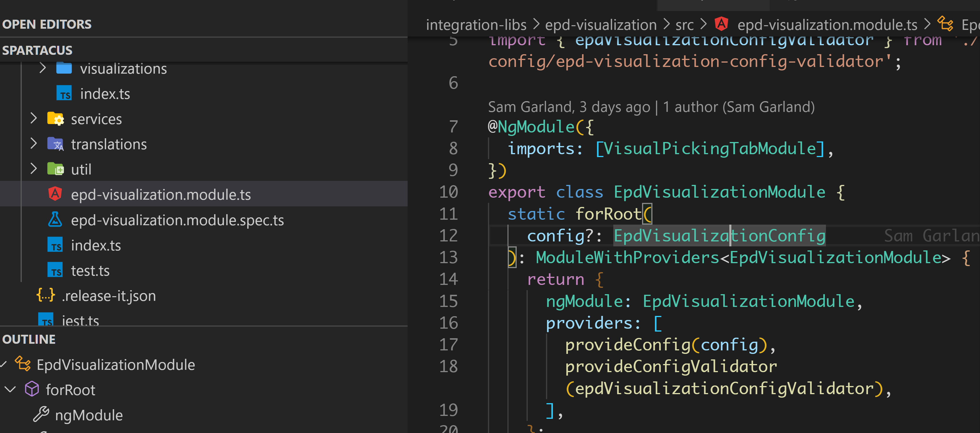Collapse the SPARTACUS explorer section
This screenshot has height=433, width=980.
[37, 50]
